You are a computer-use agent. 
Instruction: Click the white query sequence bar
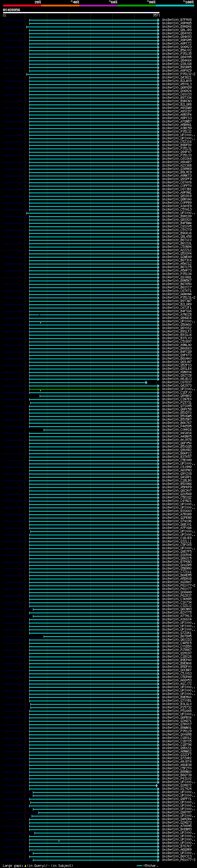point(81,13)
